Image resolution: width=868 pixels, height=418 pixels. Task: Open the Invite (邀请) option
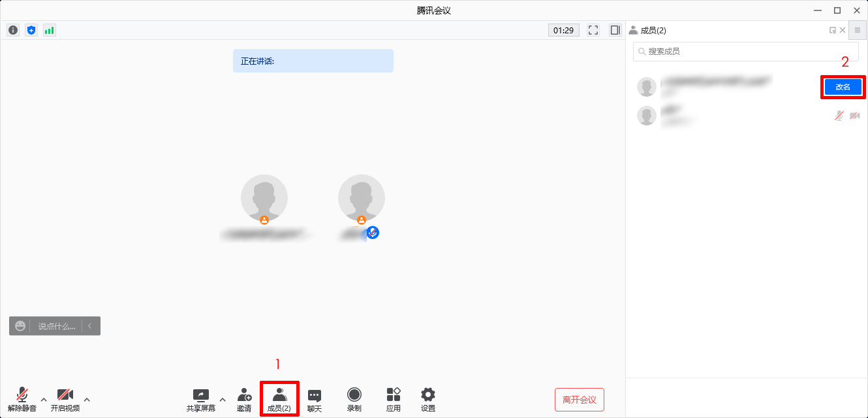[x=244, y=400]
